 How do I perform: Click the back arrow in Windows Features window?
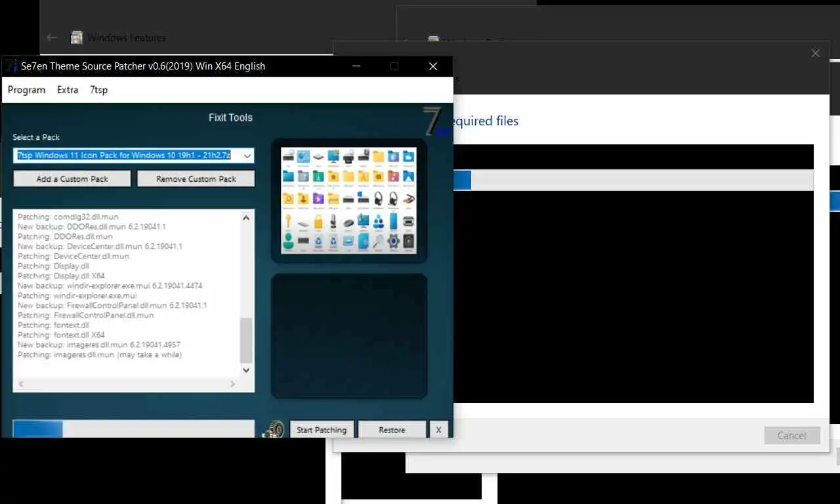click(52, 37)
